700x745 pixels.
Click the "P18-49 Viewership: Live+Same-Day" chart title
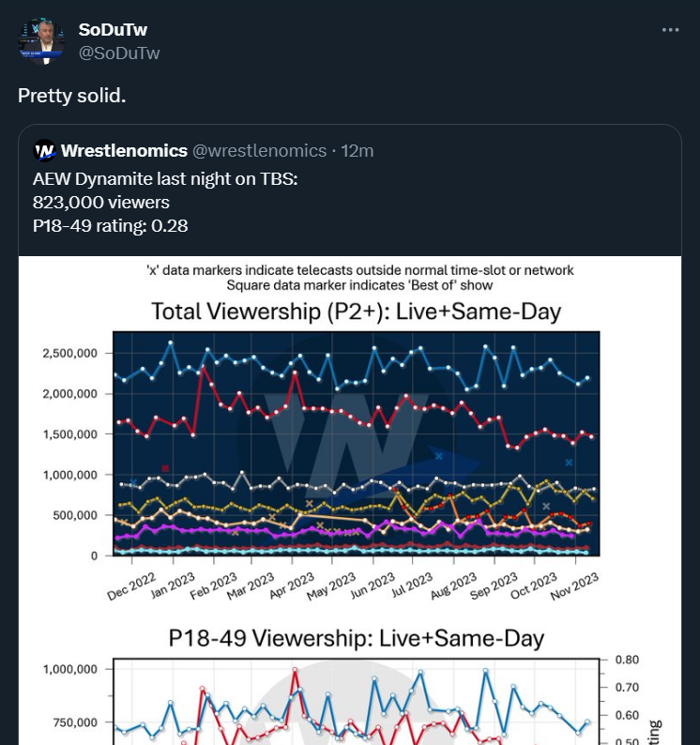356,639
